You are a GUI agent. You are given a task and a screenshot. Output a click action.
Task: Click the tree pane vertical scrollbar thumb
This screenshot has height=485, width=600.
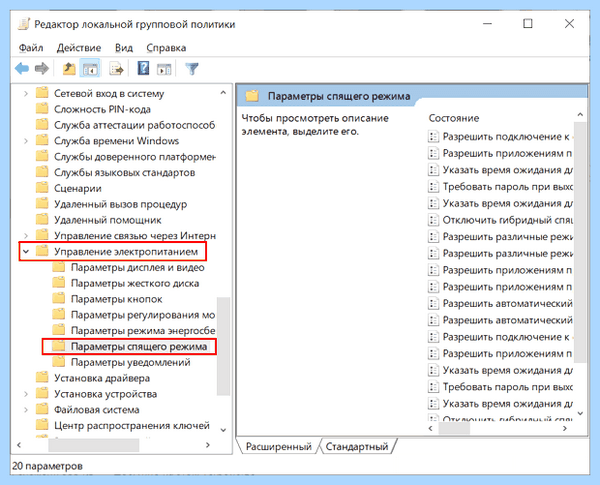[223, 346]
